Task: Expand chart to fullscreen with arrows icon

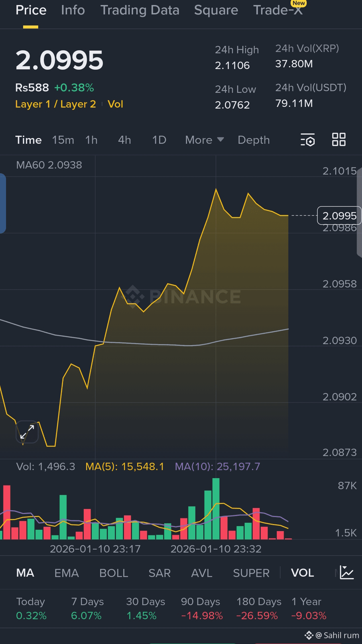Action: tap(27, 432)
